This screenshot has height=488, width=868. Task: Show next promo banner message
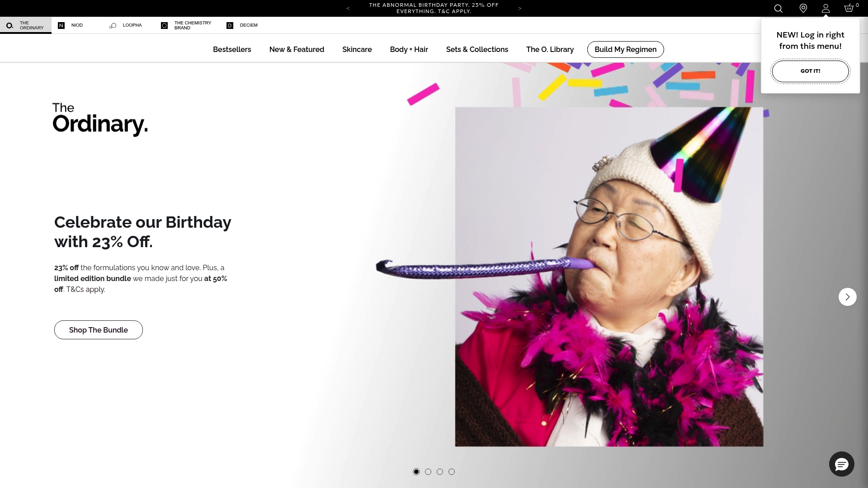pos(520,9)
